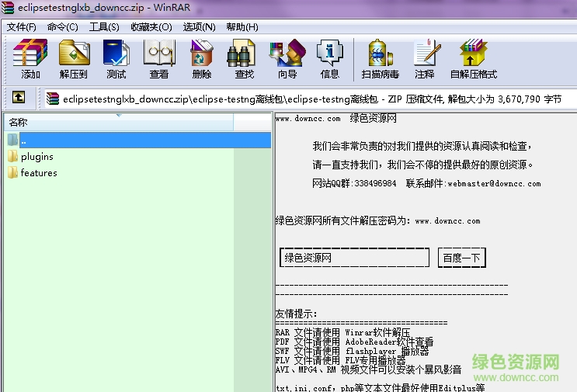The width and height of the screenshot is (577, 392).
Task: Click the second column header next to 名称
Action: [252, 122]
